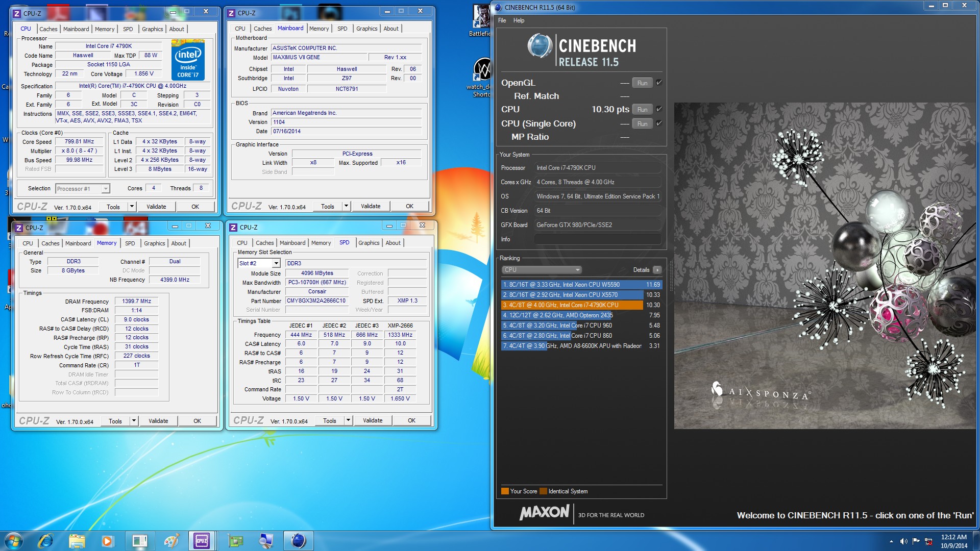Click the Info input field in Your System
This screenshot has width=980, height=551.
coord(598,239)
